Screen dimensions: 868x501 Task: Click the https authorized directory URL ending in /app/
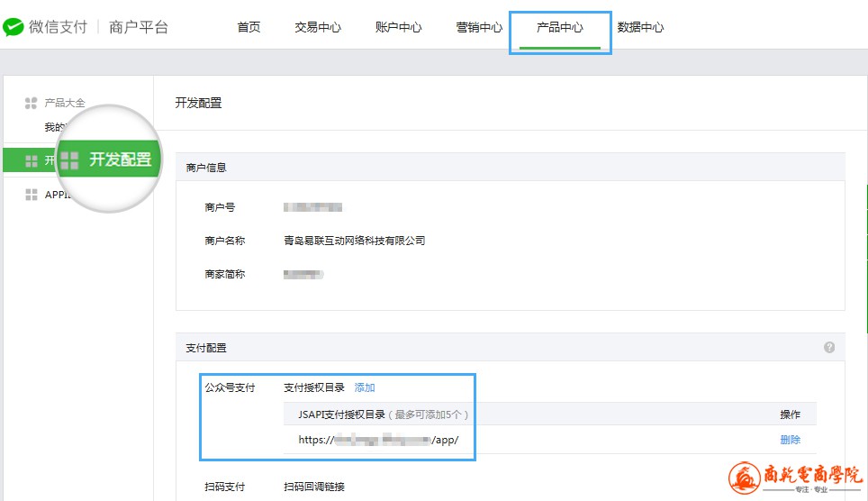click(x=379, y=440)
